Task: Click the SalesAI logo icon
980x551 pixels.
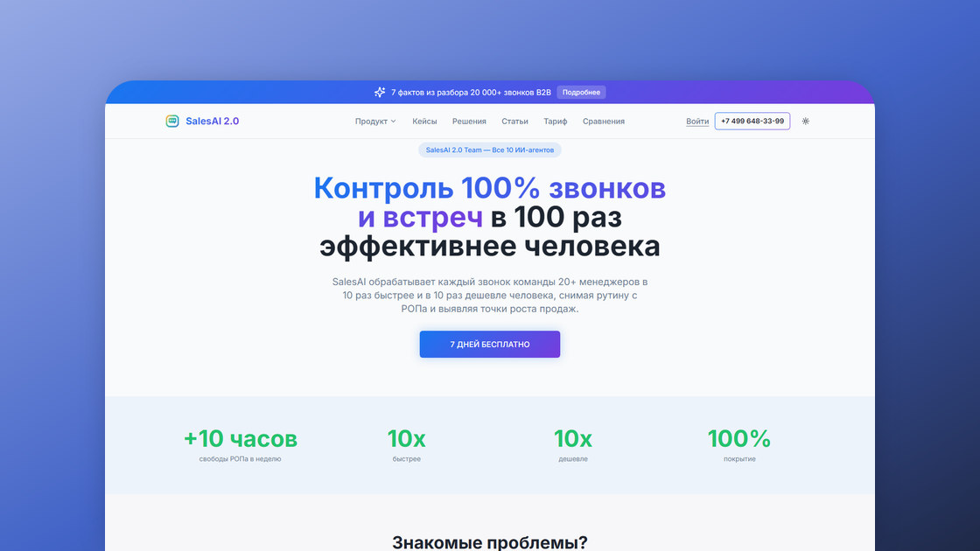Action: coord(171,122)
